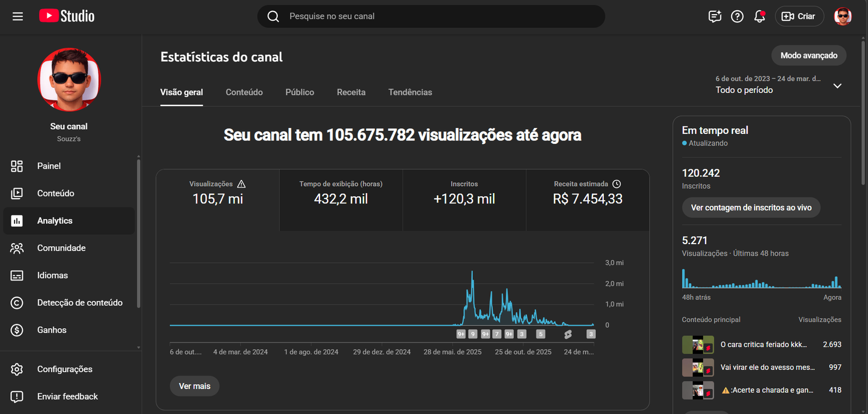Switch to the Receita tab
The width and height of the screenshot is (868, 414).
tap(351, 92)
